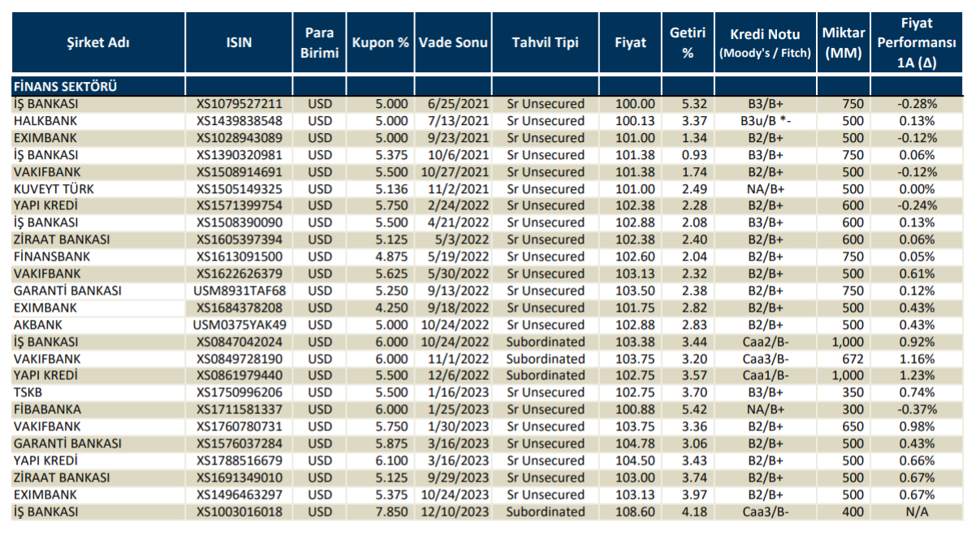Image resolution: width=980 pixels, height=544 pixels.
Task: Click the Miktar (MM) column header
Action: pyautogui.click(x=843, y=43)
